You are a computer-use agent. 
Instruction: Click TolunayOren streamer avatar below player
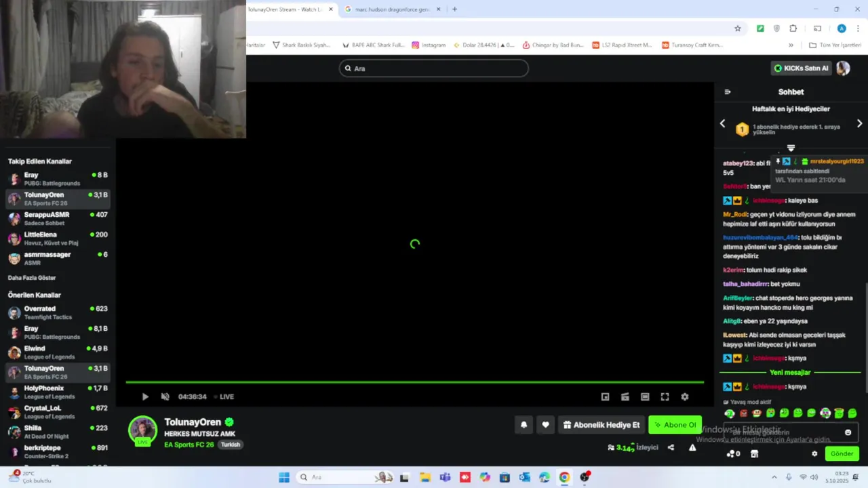tap(142, 430)
